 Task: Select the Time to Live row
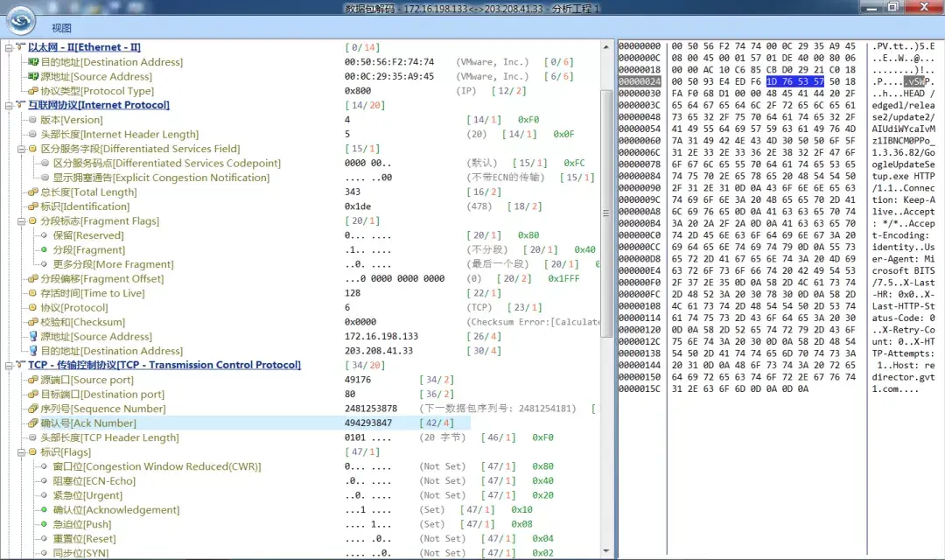[92, 293]
